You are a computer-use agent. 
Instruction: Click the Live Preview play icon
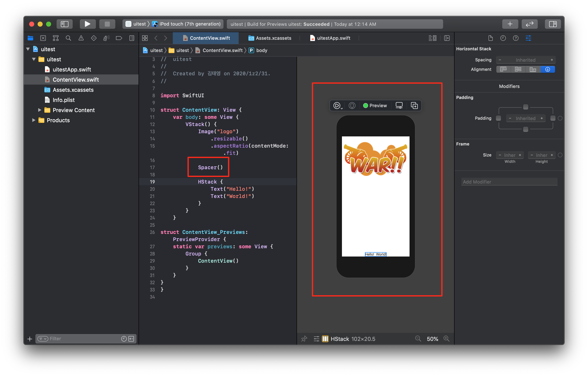click(x=337, y=106)
